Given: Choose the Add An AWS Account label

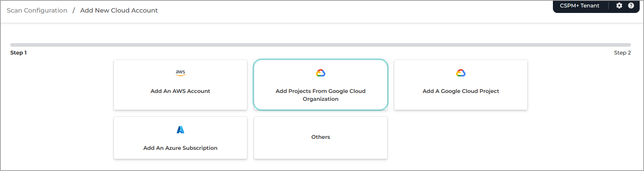Looking at the screenshot, I should (x=180, y=91).
